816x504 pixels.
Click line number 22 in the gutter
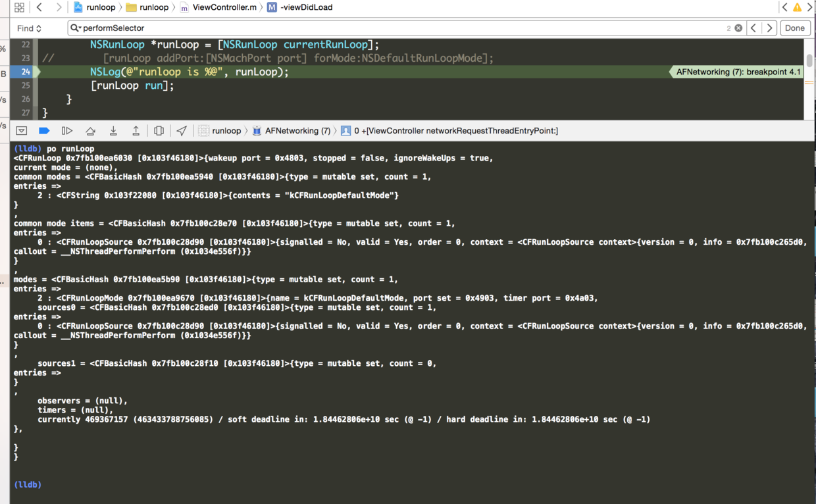26,45
